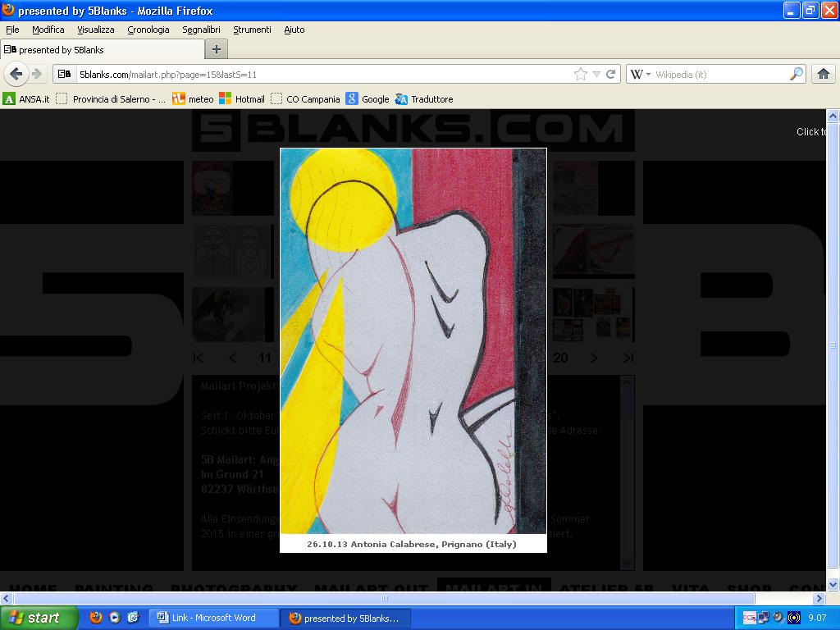Click the browser back arrow button
This screenshot has height=630, width=840.
(x=16, y=74)
